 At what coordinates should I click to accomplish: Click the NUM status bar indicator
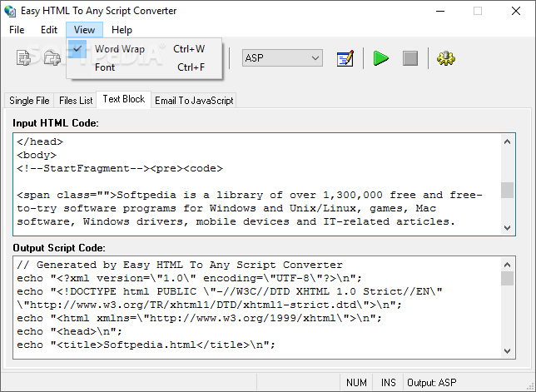(356, 383)
